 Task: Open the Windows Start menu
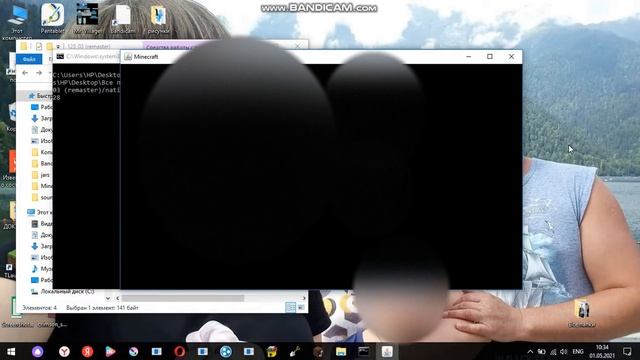point(11,351)
